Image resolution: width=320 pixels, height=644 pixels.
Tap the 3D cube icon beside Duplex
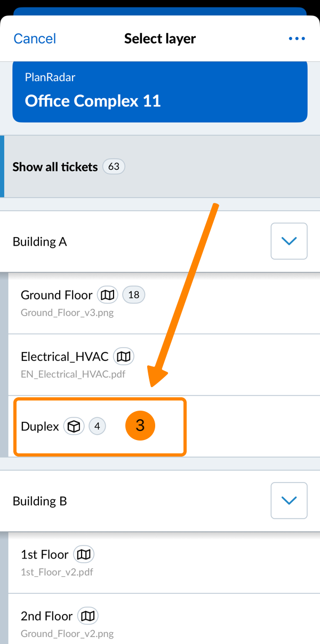[74, 426]
